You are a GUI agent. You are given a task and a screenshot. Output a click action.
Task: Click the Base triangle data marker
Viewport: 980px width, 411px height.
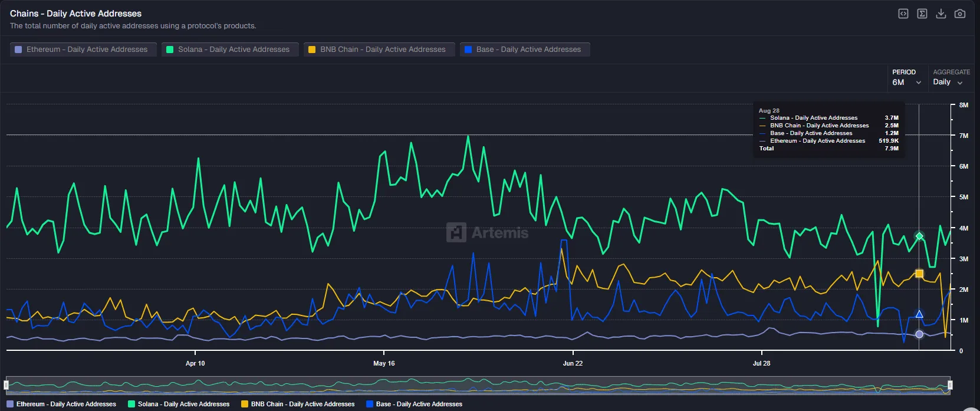click(919, 314)
